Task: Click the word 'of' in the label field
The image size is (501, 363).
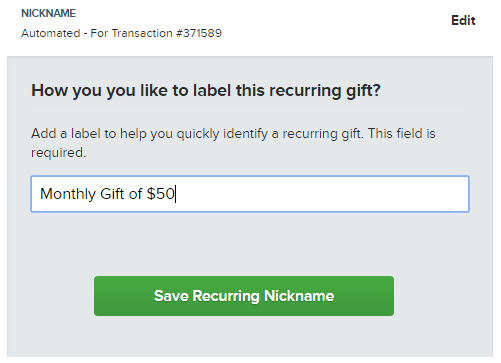Action: tap(135, 194)
